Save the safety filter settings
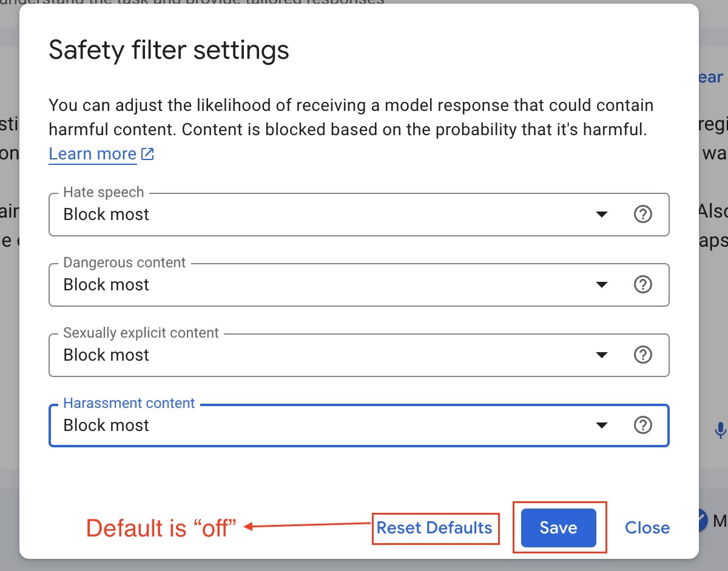The height and width of the screenshot is (571, 728). tap(558, 528)
